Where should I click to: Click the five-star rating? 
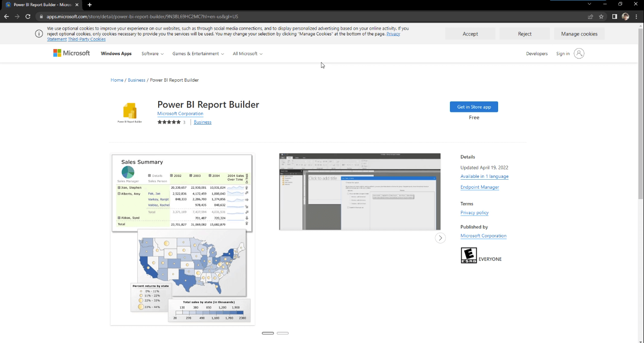(x=169, y=122)
